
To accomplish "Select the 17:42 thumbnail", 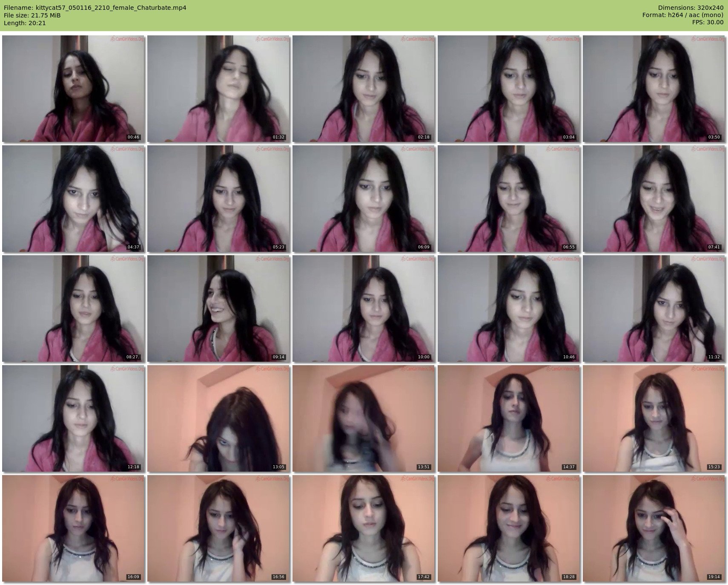I will [363, 528].
